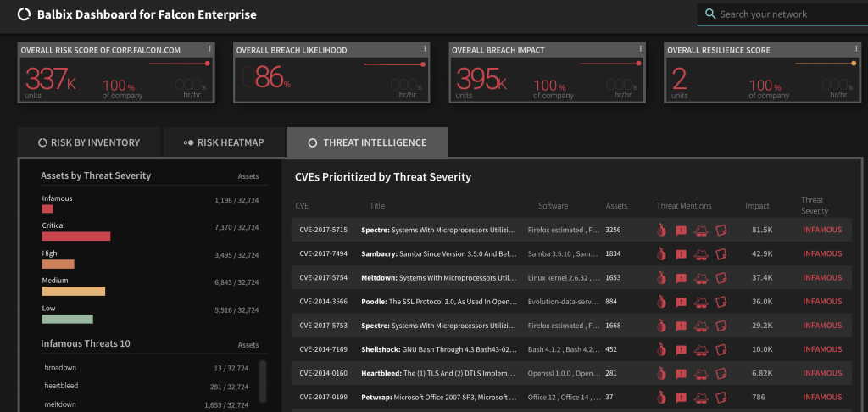Image resolution: width=868 pixels, height=412 pixels.
Task: Click the 81.5K impact value
Action: pos(762,230)
